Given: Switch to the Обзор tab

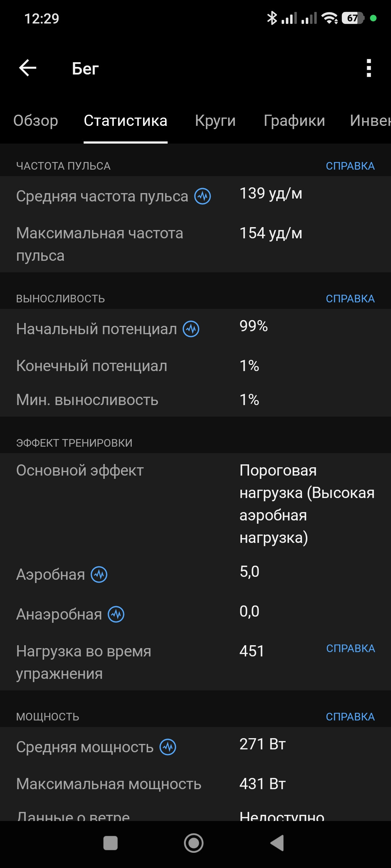Looking at the screenshot, I should pos(35,120).
